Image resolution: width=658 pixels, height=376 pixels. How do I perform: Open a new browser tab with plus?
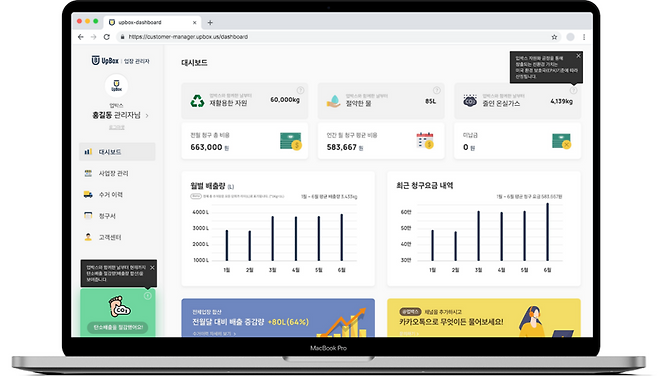(x=210, y=23)
